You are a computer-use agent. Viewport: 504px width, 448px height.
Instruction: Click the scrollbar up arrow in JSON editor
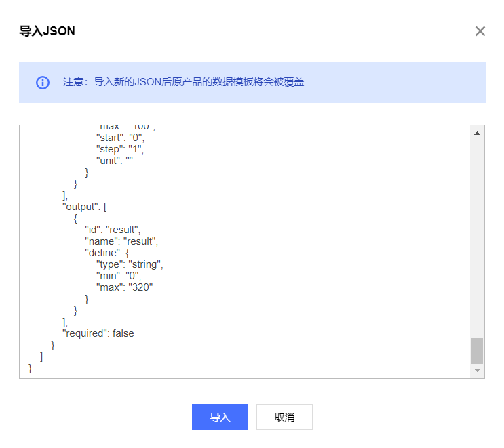[477, 134]
